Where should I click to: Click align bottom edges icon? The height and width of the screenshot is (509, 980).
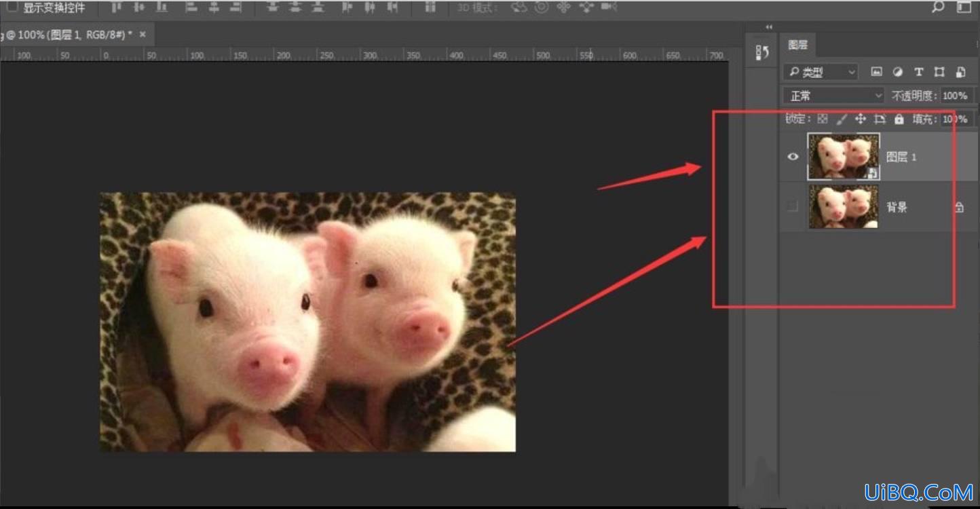coord(162,7)
